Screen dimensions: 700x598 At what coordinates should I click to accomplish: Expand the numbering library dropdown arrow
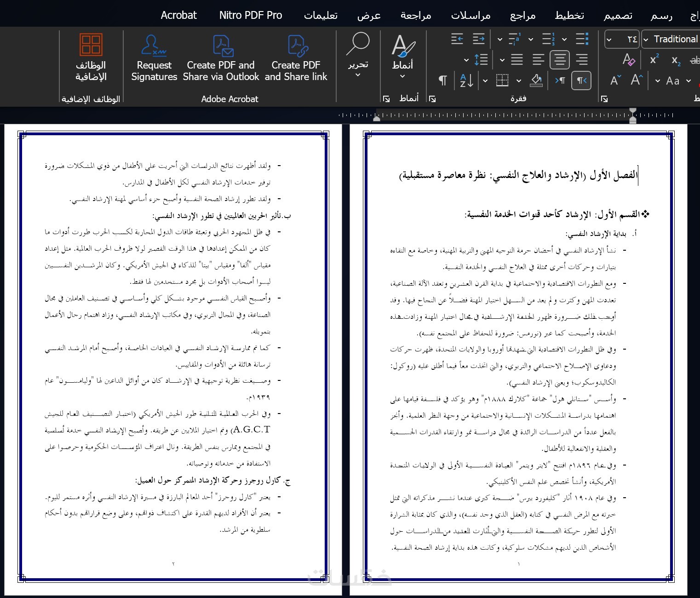pos(531,40)
